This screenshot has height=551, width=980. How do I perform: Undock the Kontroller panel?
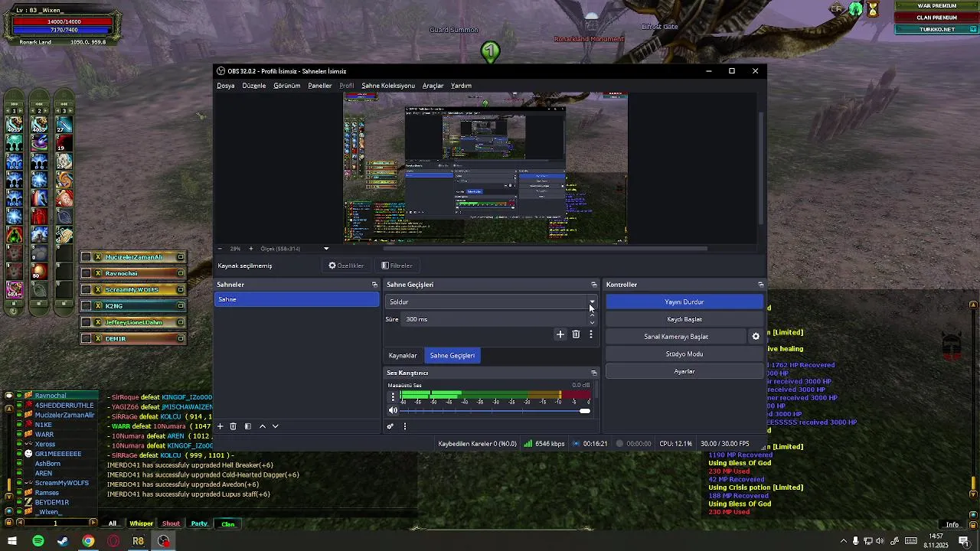pos(760,285)
